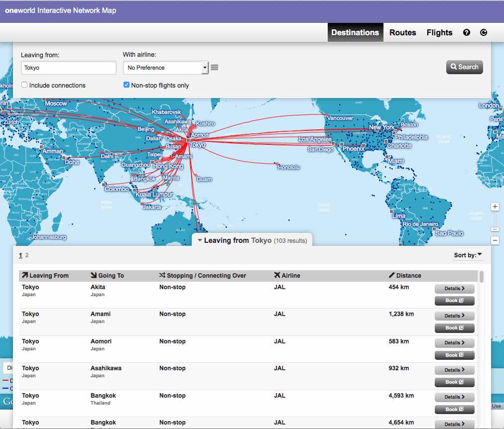The image size is (504, 429).
Task: Open the Sort by dropdown
Action: point(468,255)
